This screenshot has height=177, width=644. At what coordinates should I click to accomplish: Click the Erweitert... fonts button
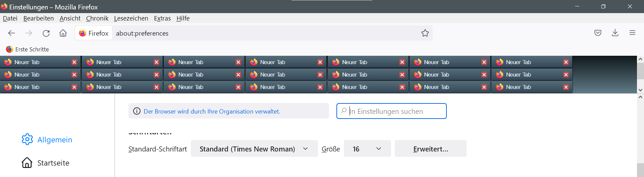tap(430, 149)
